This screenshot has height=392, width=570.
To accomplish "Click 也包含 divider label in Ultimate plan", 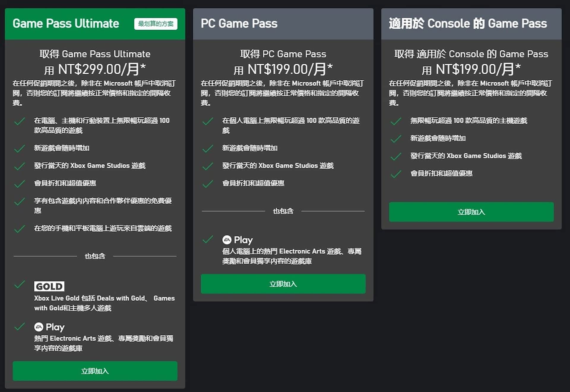I will click(x=95, y=256).
